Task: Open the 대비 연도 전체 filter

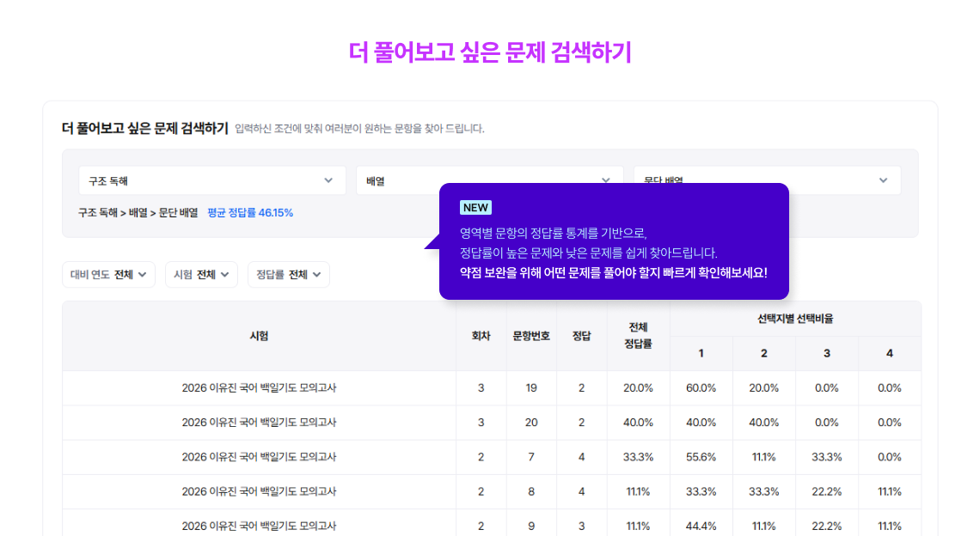Action: [108, 275]
